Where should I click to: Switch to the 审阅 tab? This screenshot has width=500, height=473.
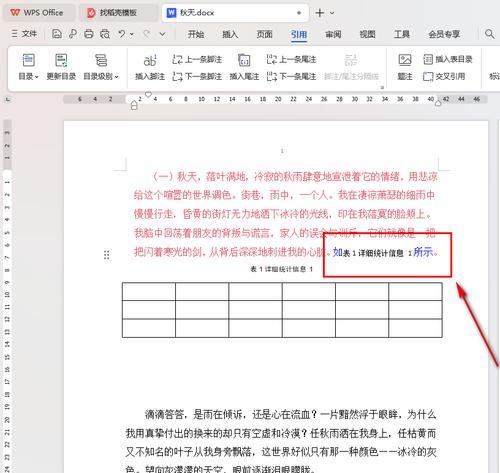point(333,34)
